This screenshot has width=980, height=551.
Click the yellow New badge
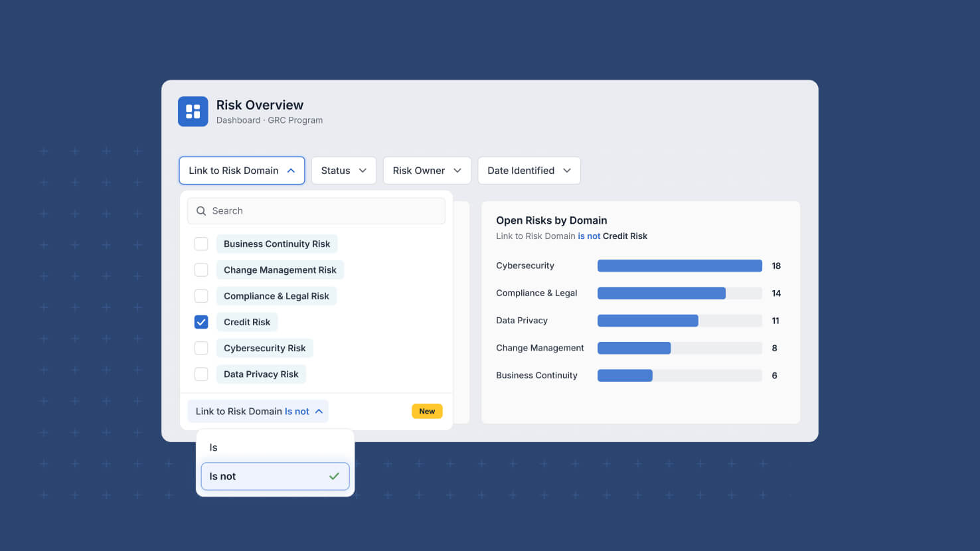pos(427,412)
